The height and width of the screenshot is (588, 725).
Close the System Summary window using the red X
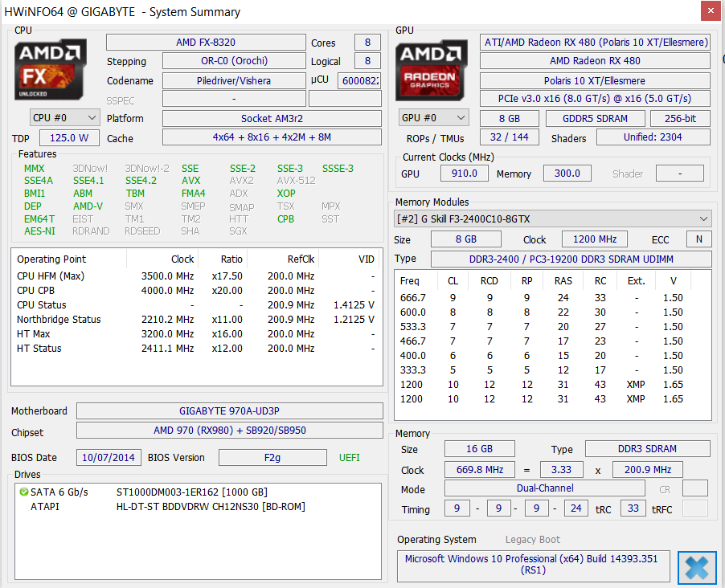[711, 11]
